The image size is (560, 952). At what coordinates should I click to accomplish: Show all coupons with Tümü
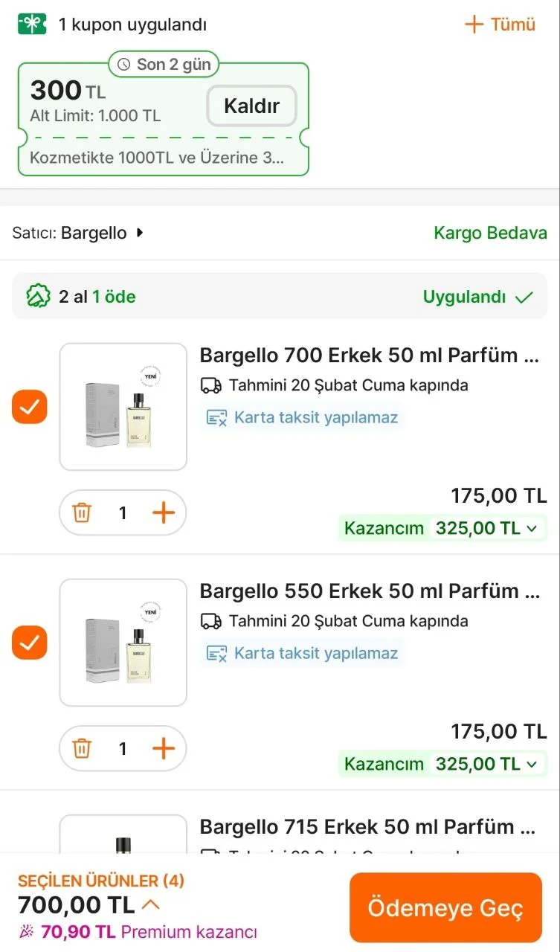click(500, 25)
